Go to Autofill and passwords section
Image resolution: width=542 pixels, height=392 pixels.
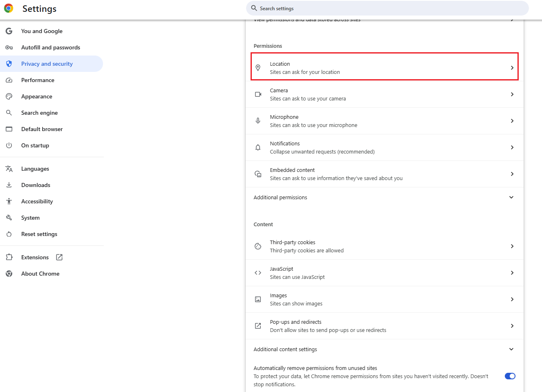pyautogui.click(x=51, y=47)
